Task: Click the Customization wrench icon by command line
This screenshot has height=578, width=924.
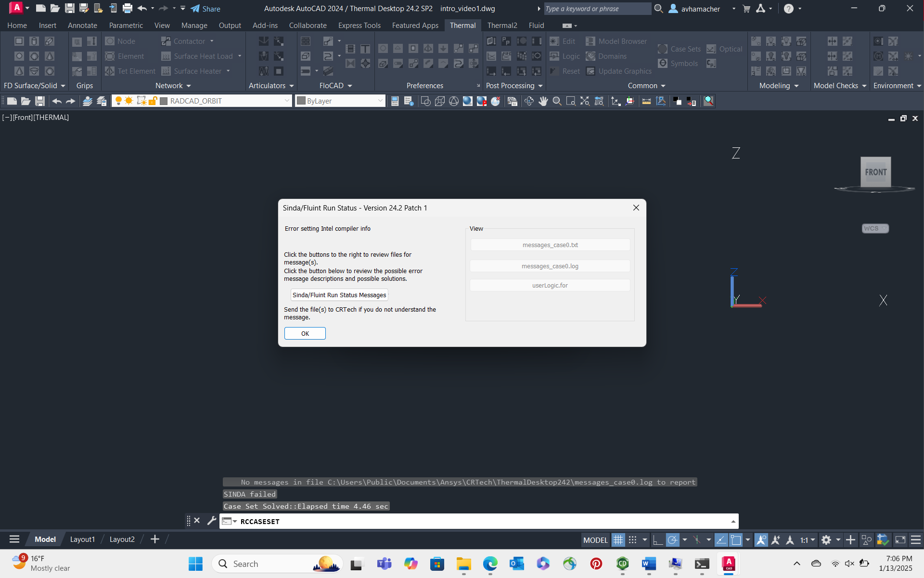Action: click(x=212, y=521)
